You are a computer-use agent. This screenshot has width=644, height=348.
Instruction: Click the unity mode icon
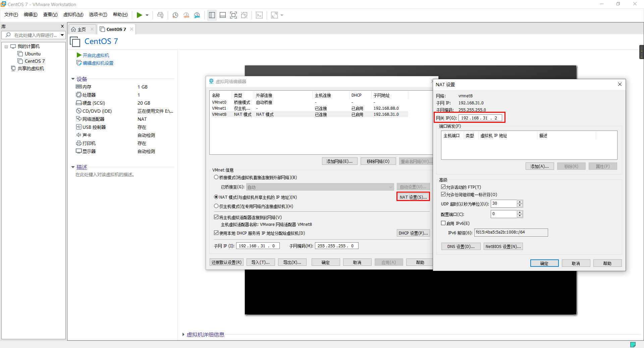[x=244, y=15]
